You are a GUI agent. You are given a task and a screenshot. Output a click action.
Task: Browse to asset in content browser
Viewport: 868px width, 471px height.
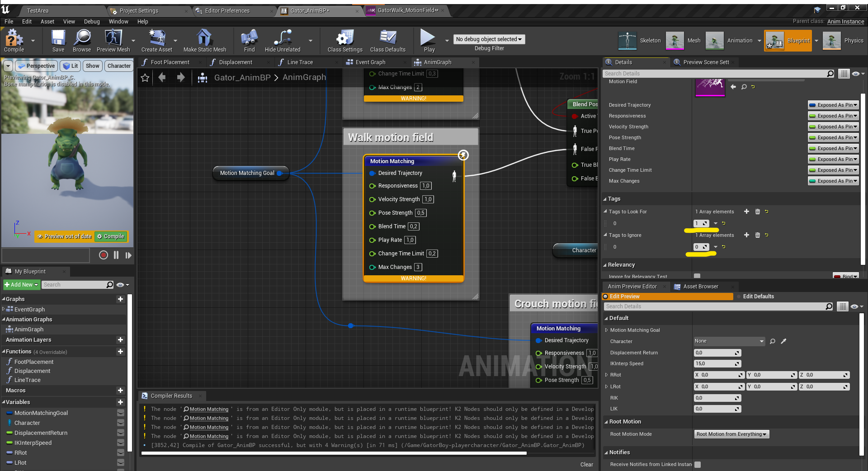point(82,40)
